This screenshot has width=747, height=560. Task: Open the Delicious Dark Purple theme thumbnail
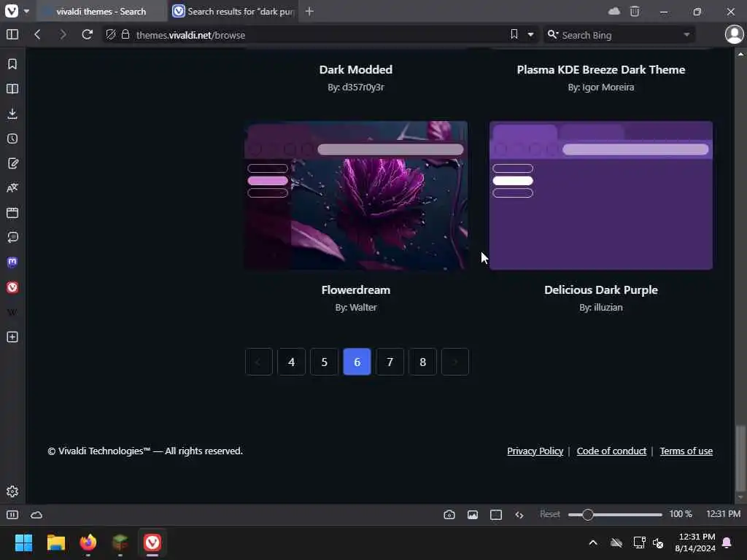click(601, 195)
